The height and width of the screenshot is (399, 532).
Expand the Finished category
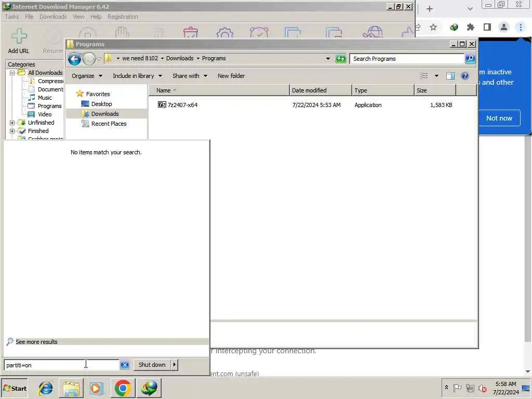point(12,131)
